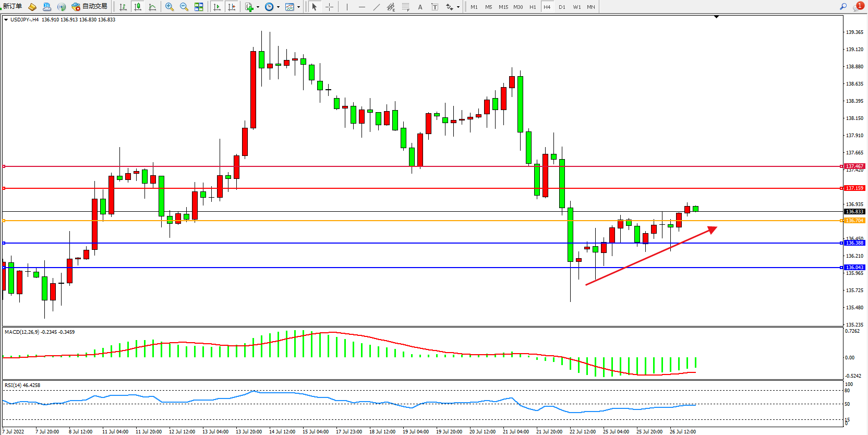This screenshot has height=435, width=868.
Task: Click the zoom out magnifier icon
Action: pyautogui.click(x=184, y=7)
